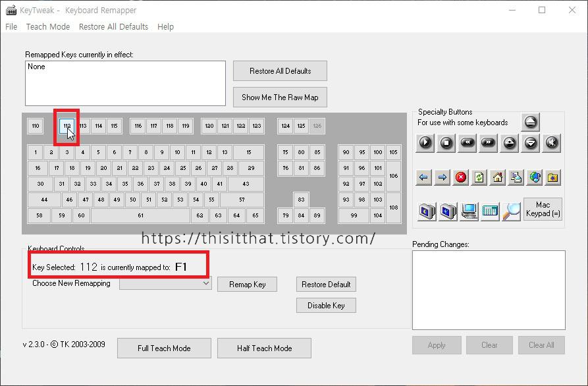Click the browser Back blue arrow button
The image size is (588, 386).
click(x=424, y=177)
